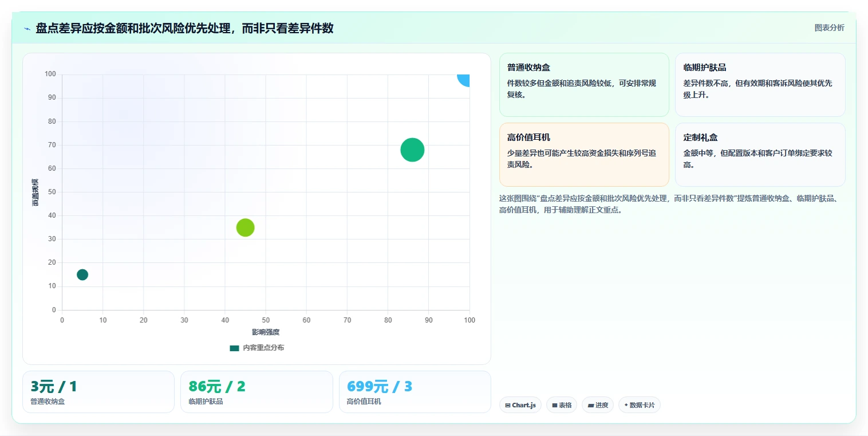Image resolution: width=868 pixels, height=436 pixels.
Task: Click the Chart.js tag chip
Action: coord(520,405)
